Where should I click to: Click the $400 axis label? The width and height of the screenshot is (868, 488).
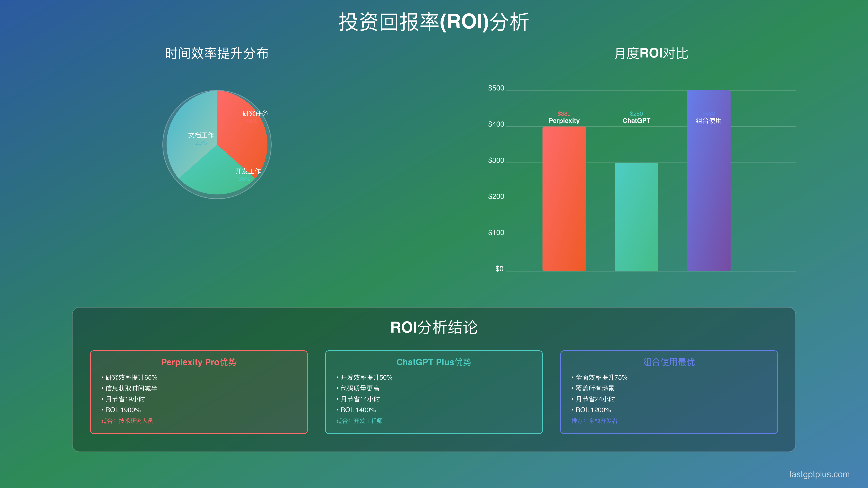click(496, 124)
